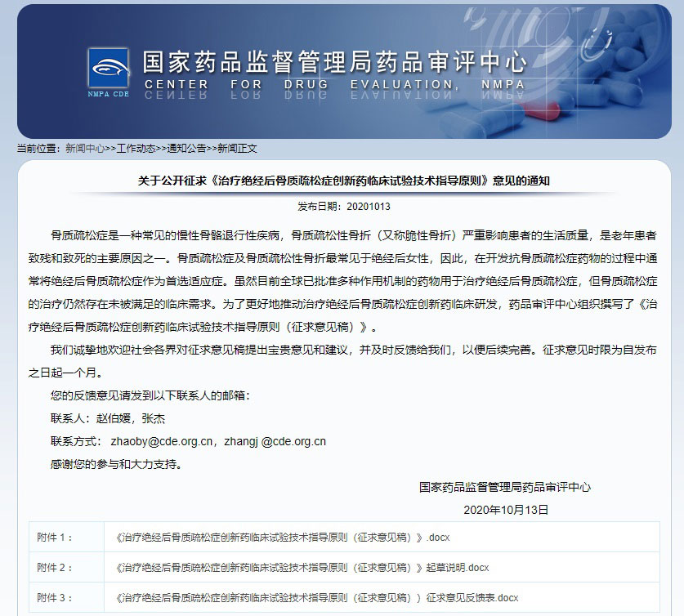Click the 2020年10月13日 signature date
This screenshot has height=616, width=684.
click(x=506, y=509)
